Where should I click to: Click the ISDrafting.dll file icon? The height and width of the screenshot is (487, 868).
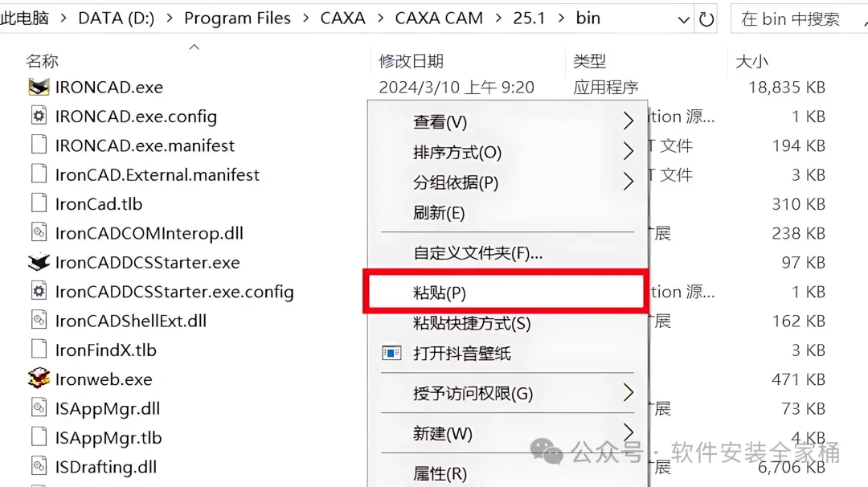point(39,466)
